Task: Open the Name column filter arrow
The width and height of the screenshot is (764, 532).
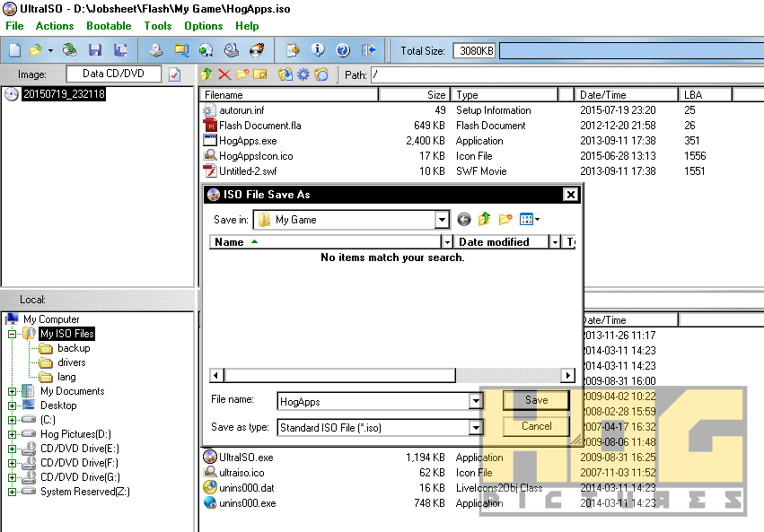Action: [x=447, y=242]
